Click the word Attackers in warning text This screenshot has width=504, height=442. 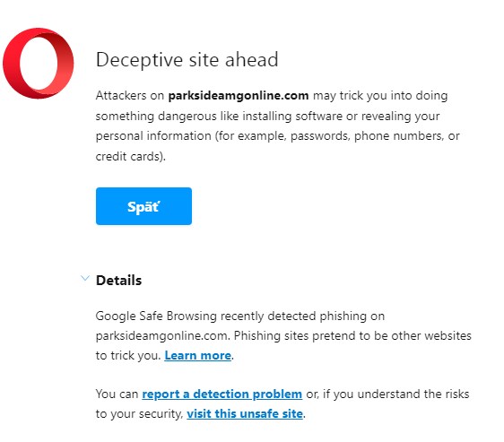pyautogui.click(x=121, y=95)
